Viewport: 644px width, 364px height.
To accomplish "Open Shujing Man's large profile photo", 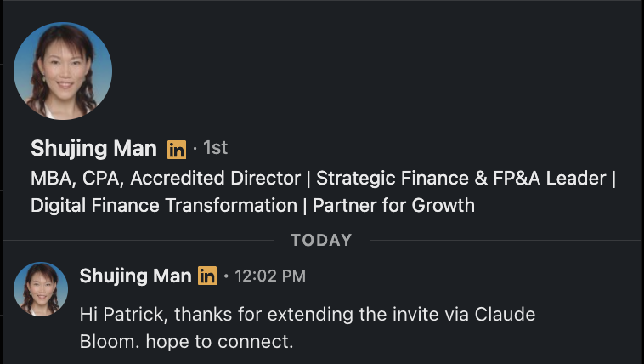I will 63,71.
